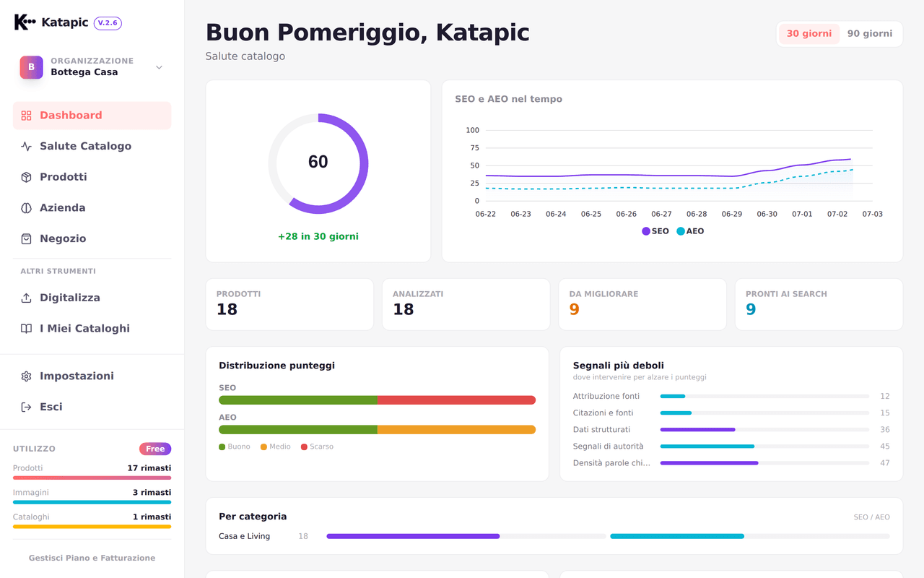Click the Casa e Living category row

point(554,536)
